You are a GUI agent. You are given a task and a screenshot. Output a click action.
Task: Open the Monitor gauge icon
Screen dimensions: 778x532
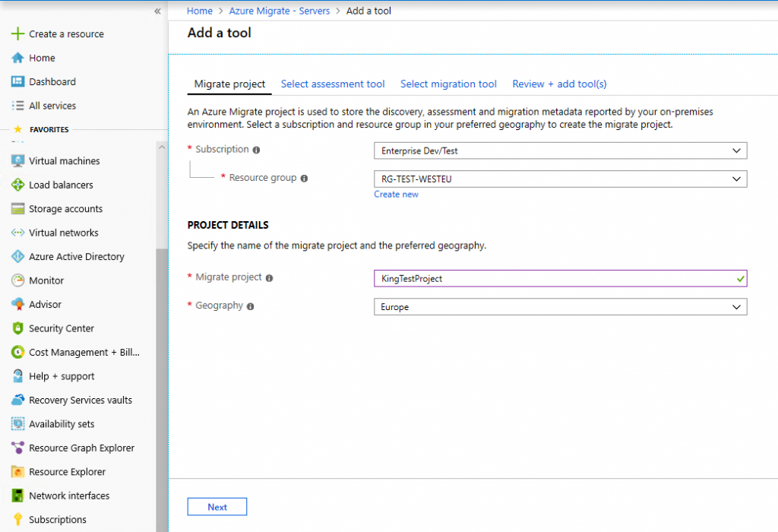tap(17, 280)
